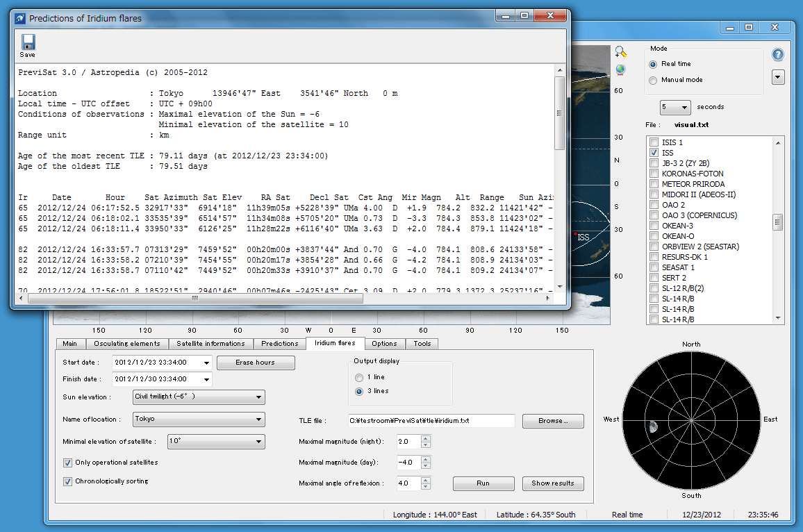Click the Maximal magnitude (night) field
The image size is (803, 532).
click(409, 442)
